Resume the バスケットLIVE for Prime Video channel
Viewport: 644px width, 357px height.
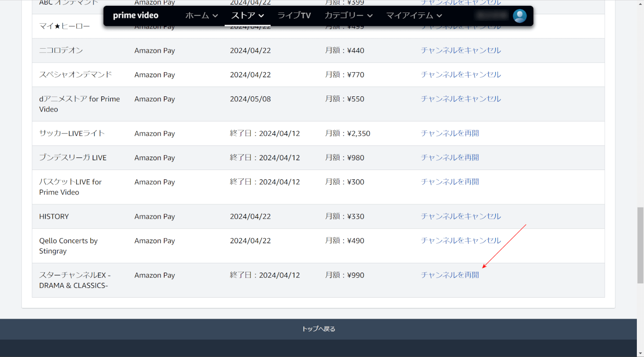coord(450,182)
